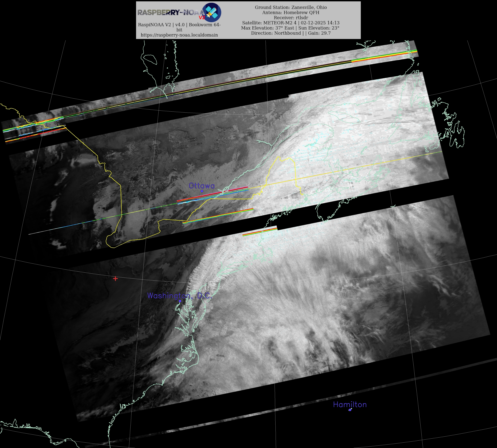Open the raspberry-noaa.localdomain URL
This screenshot has width=497, height=448.
pos(179,35)
